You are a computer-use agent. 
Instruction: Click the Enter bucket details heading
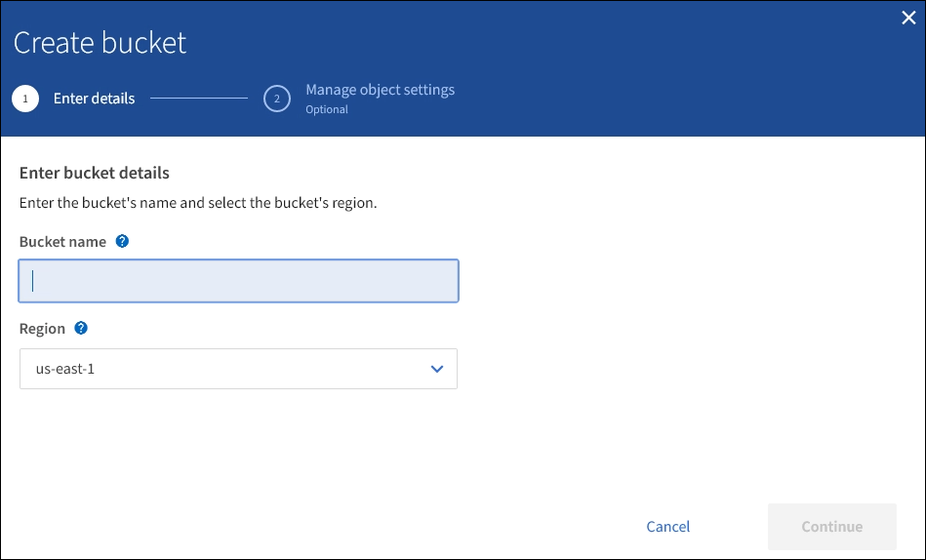(95, 173)
